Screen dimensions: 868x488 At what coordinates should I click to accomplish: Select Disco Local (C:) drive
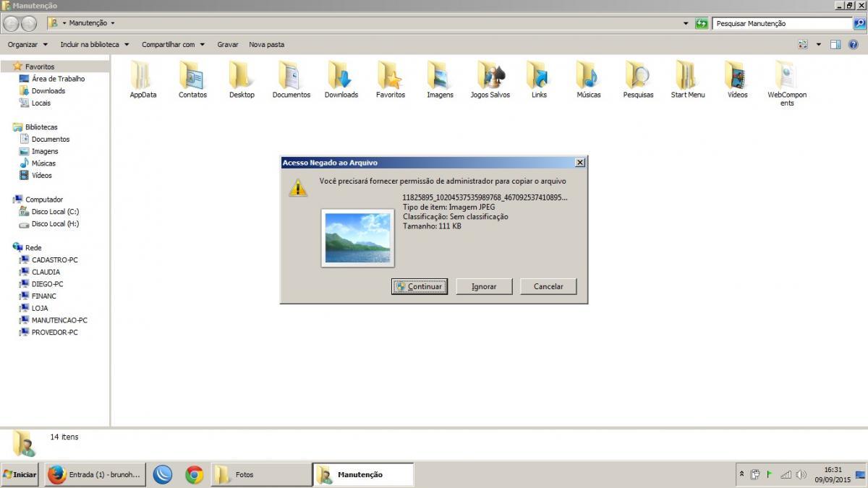click(55, 212)
